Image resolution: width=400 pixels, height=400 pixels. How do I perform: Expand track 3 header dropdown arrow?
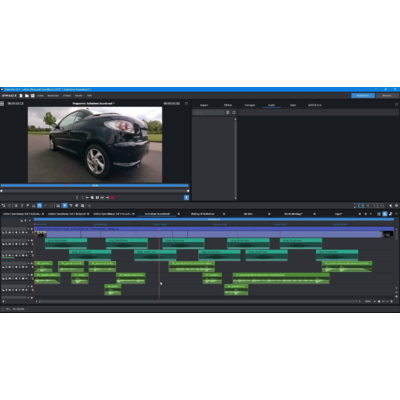[28, 252]
